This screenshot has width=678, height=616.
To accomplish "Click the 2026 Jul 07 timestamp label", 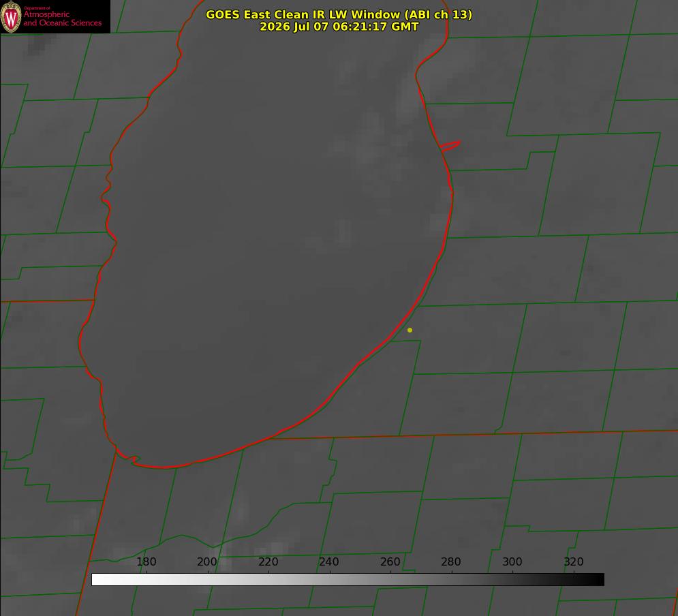I will click(339, 27).
